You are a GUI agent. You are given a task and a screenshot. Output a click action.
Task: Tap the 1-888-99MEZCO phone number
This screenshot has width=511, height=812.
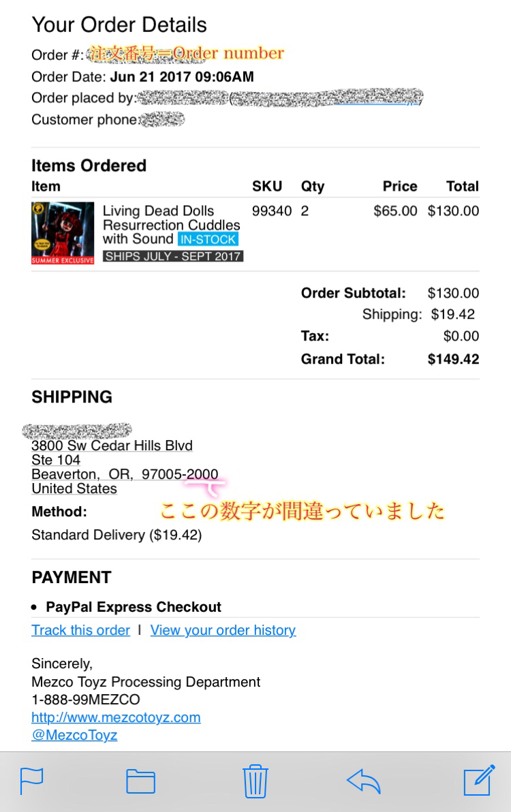(85, 700)
